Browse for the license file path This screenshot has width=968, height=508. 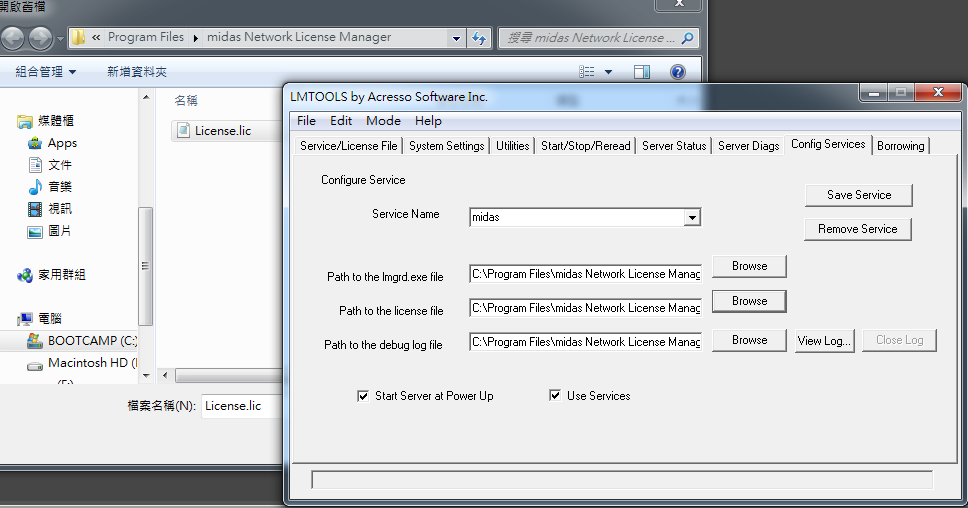(x=749, y=301)
